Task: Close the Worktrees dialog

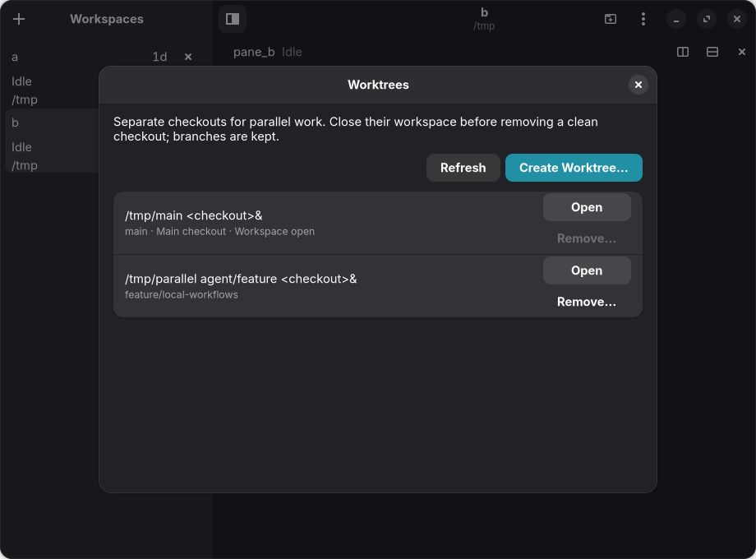Action: tap(638, 85)
